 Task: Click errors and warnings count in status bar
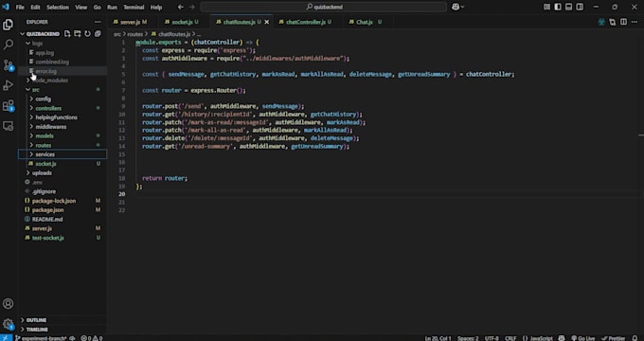92,338
